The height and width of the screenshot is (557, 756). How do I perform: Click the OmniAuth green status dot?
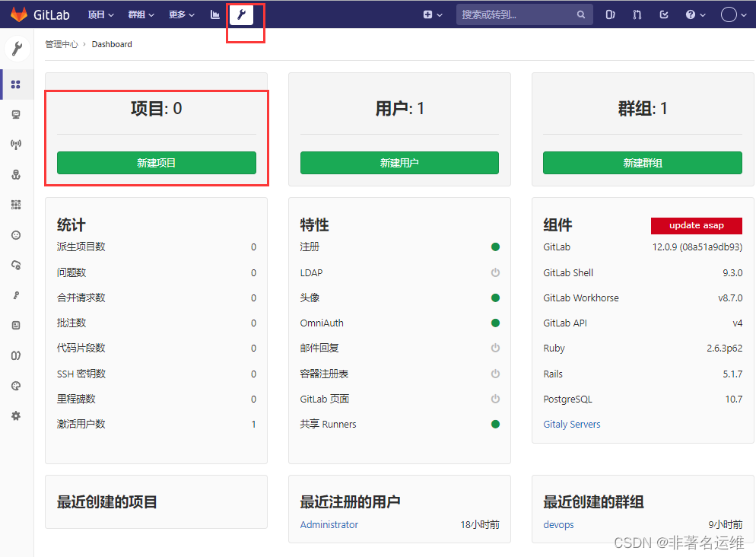tap(495, 323)
